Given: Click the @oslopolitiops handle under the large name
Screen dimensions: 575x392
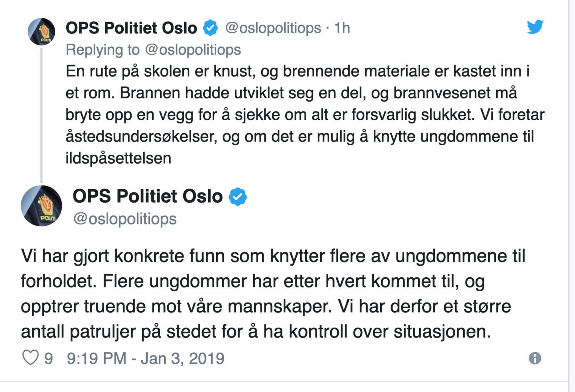Looking at the screenshot, I should coord(125,219).
